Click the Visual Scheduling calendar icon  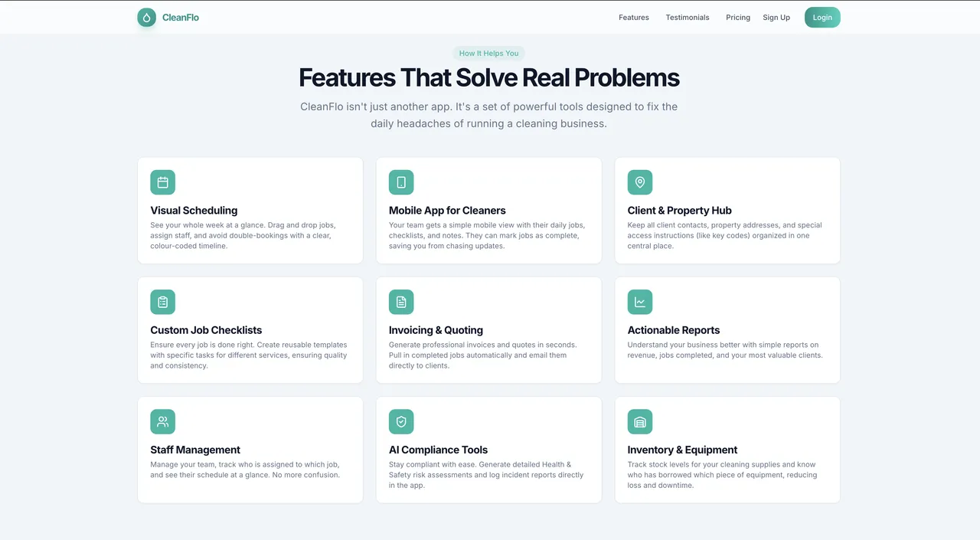[x=162, y=182]
